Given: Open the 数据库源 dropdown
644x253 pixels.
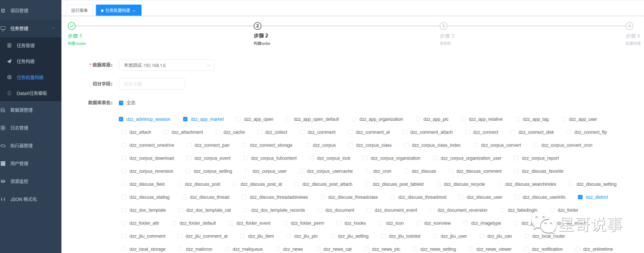Looking at the screenshot, I should pyautogui.click(x=166, y=65).
